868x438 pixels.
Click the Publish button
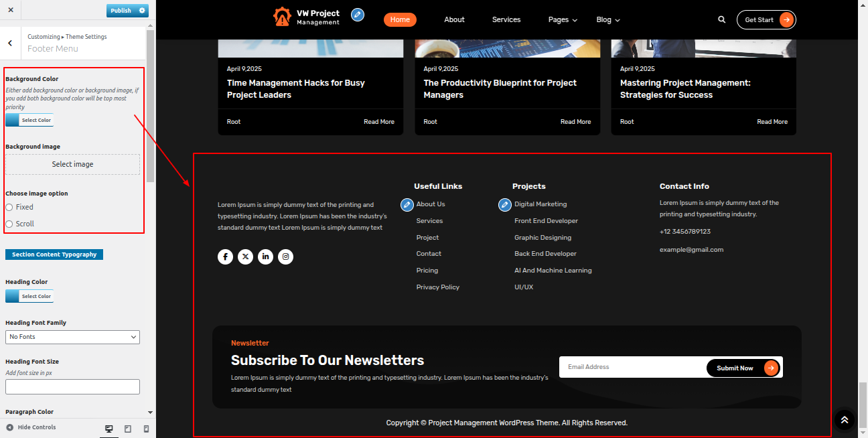(121, 11)
